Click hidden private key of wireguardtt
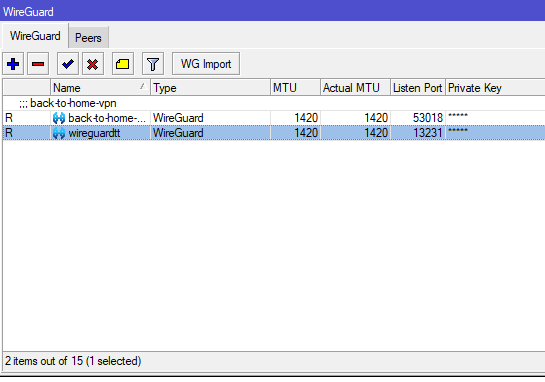Viewport: 545px width, 382px height. [x=458, y=131]
